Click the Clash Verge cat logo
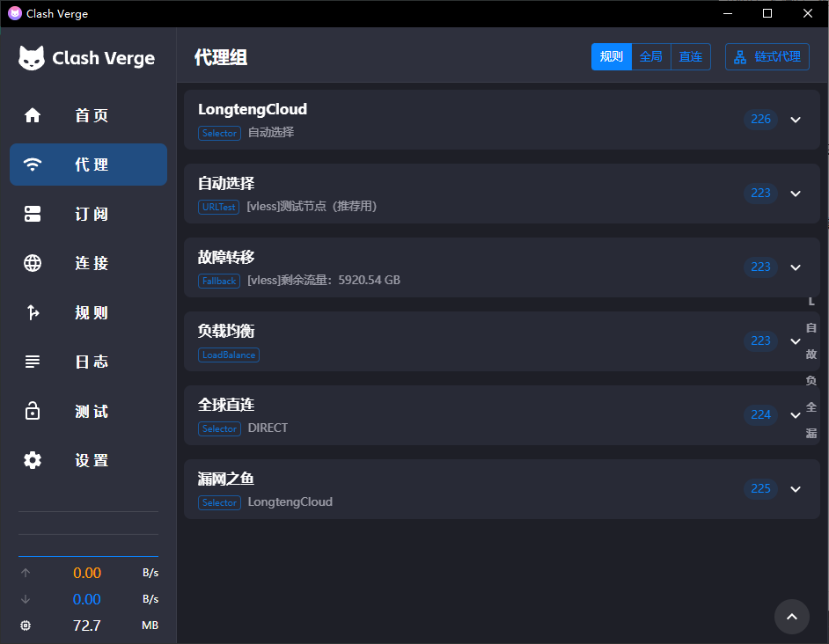Viewport: 829px width, 644px height. 32,58
